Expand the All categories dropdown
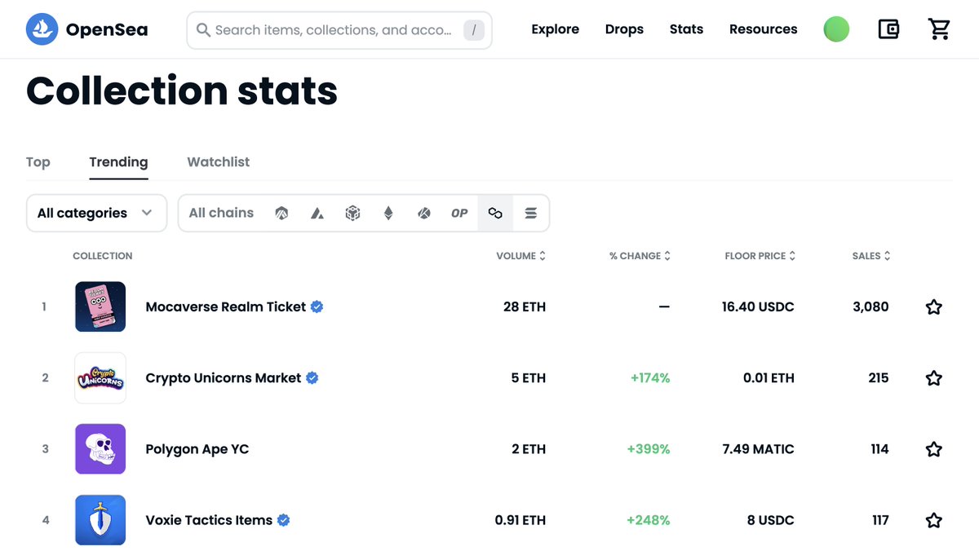The width and height of the screenshot is (979, 560). (96, 213)
